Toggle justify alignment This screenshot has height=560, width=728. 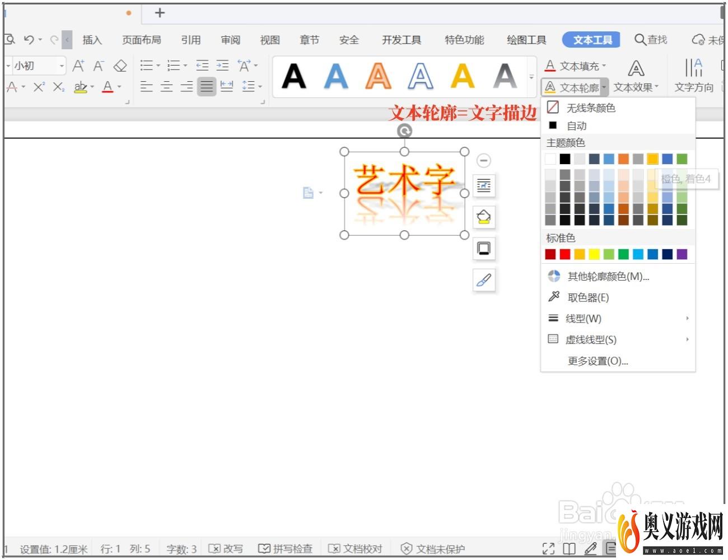coord(207,86)
